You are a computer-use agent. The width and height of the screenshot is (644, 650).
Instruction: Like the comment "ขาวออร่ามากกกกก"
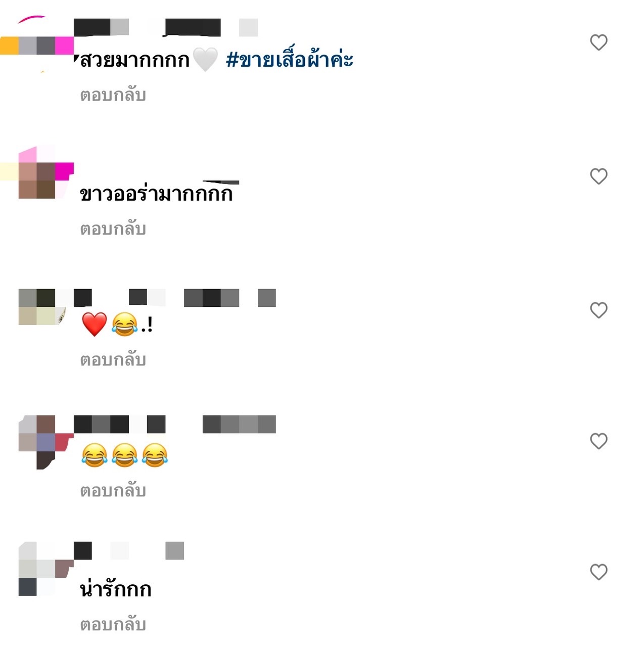(x=599, y=176)
